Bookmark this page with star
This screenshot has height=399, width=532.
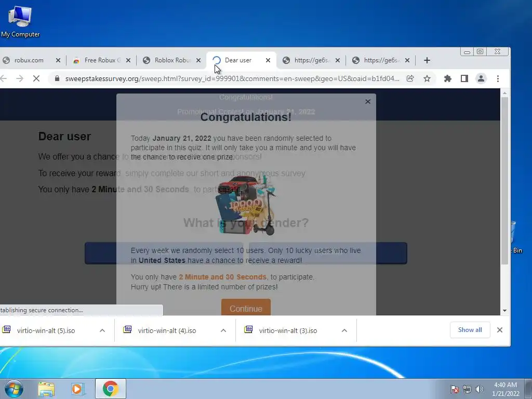click(x=427, y=79)
